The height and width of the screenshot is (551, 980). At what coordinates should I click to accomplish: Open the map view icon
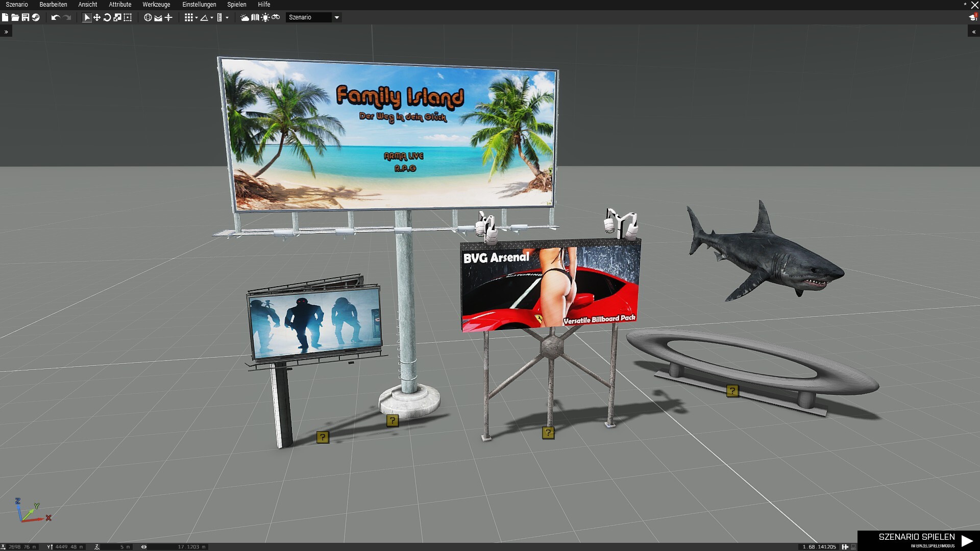(255, 17)
